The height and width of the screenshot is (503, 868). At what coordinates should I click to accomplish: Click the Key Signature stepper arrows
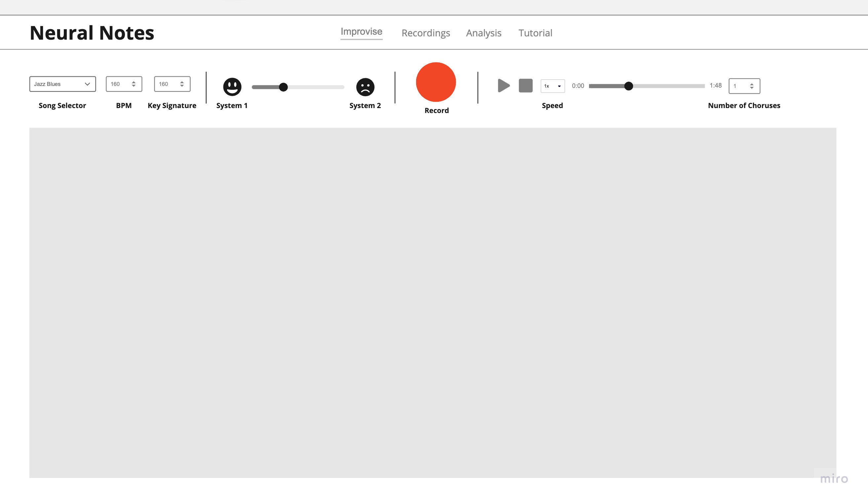click(x=182, y=84)
